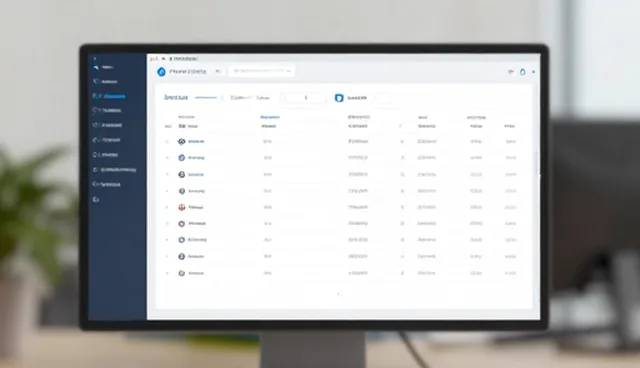Viewport: 640px width, 368px height.
Task: Expand the small caret beside the header title
Action: point(218,71)
